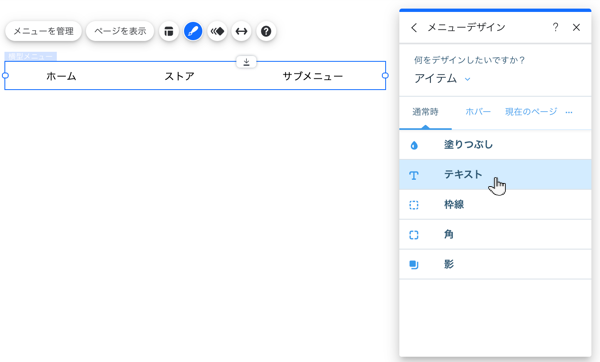Open the 枠線 settings row
Screen dimensions: 600x362
point(495,204)
